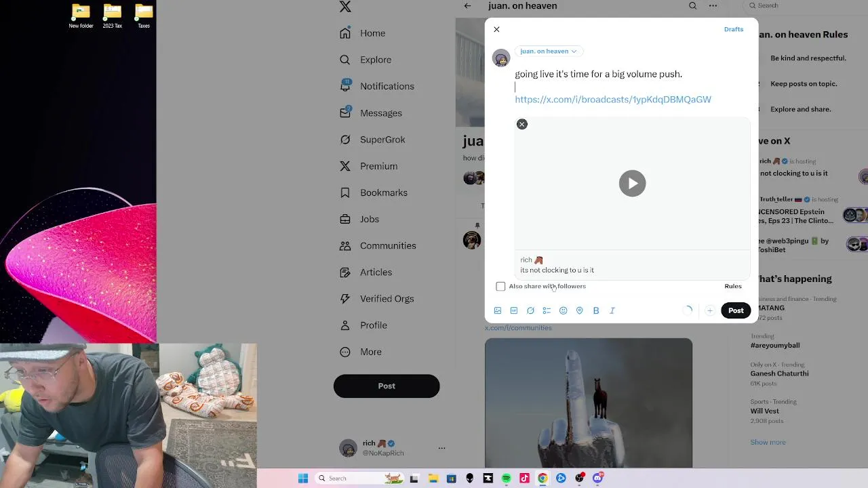Image resolution: width=868 pixels, height=488 pixels.
Task: Tag a location on the post
Action: point(579,310)
